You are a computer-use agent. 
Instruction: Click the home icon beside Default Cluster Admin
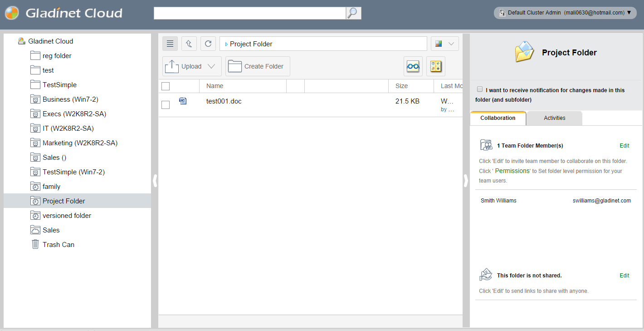(x=502, y=13)
